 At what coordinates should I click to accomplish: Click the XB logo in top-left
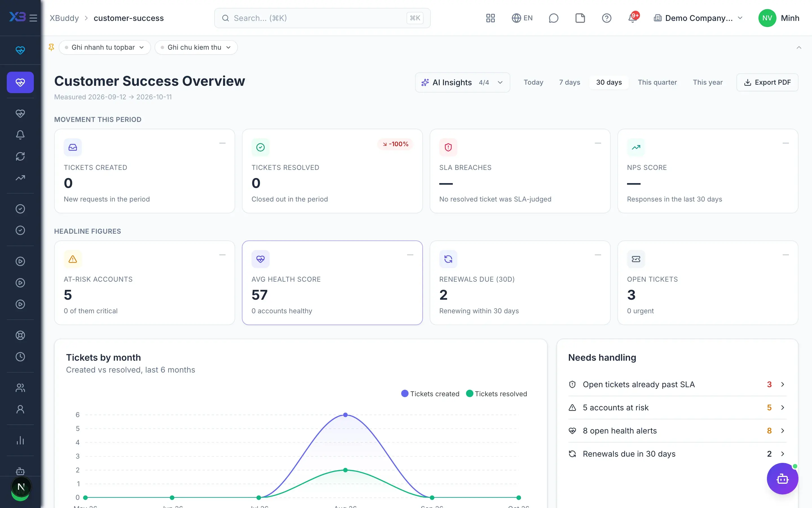(x=17, y=17)
